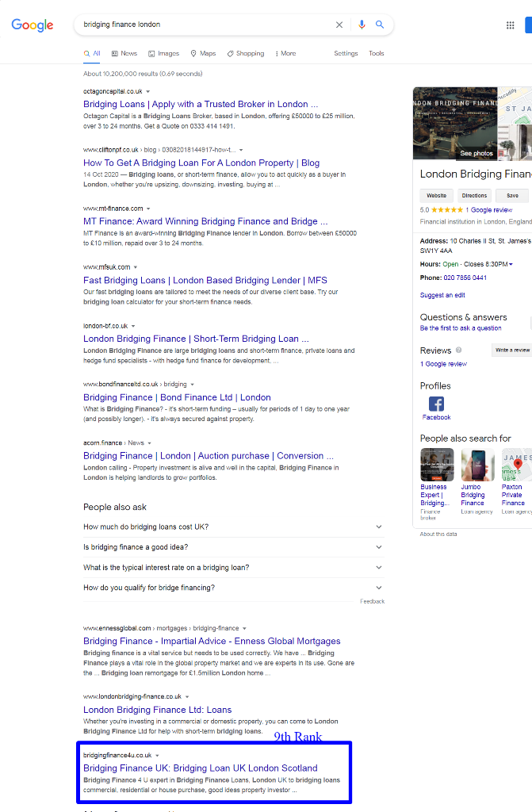Open MT Finance Award Winning Bridging Finance result
Screen dimensions: 532x812
(x=205, y=221)
